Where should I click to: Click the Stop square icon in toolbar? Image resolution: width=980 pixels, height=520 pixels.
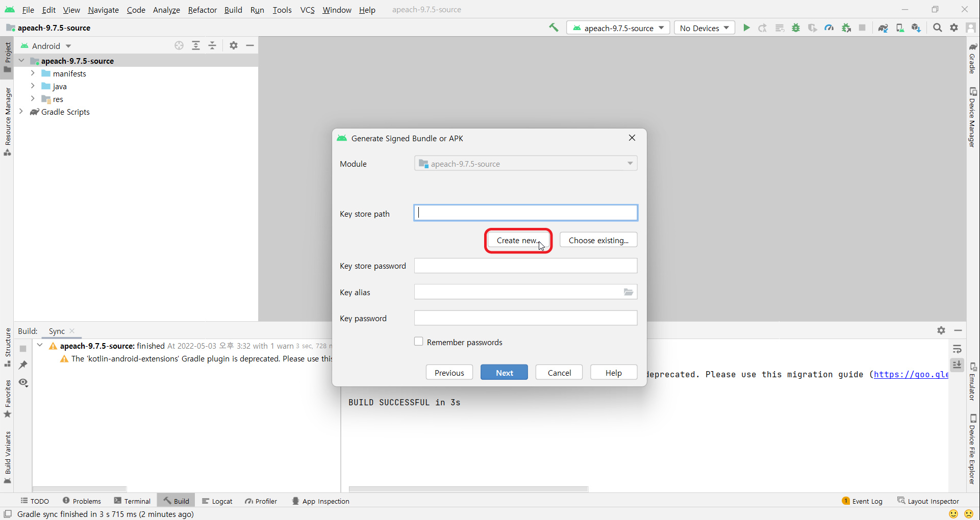click(862, 28)
